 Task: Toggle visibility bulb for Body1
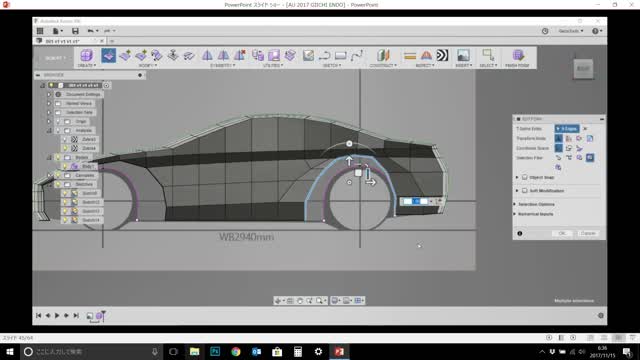pos(65,167)
